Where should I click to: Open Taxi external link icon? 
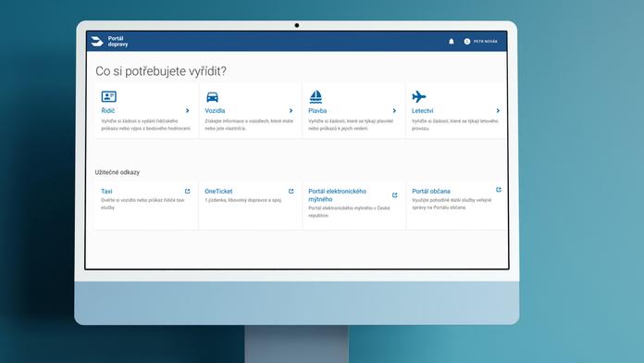[x=187, y=191]
